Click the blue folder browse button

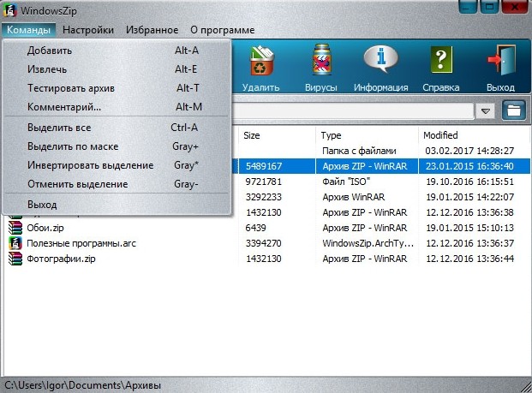[x=513, y=111]
